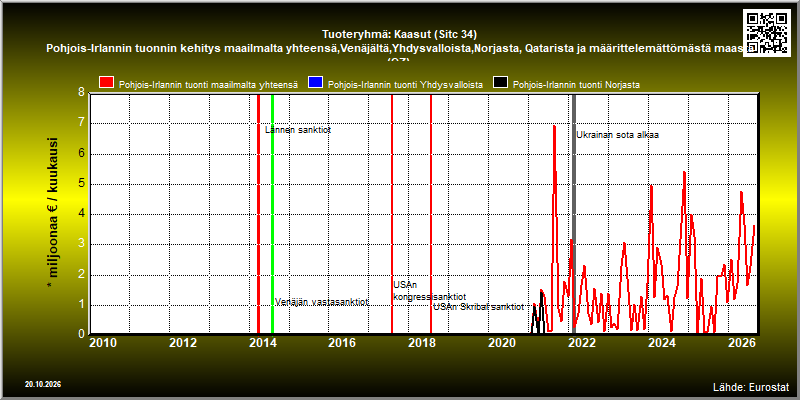Click the y-axis value 8

coord(81,93)
